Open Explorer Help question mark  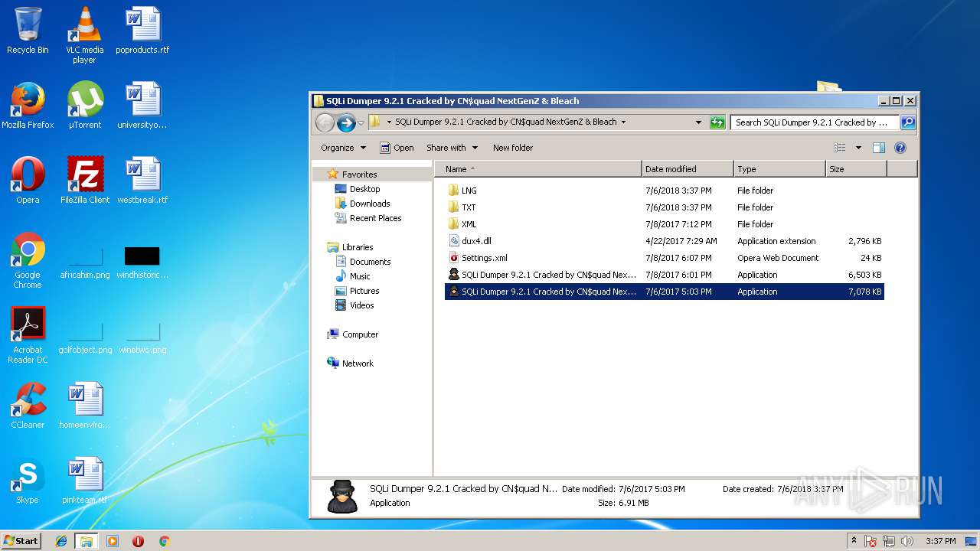[900, 148]
